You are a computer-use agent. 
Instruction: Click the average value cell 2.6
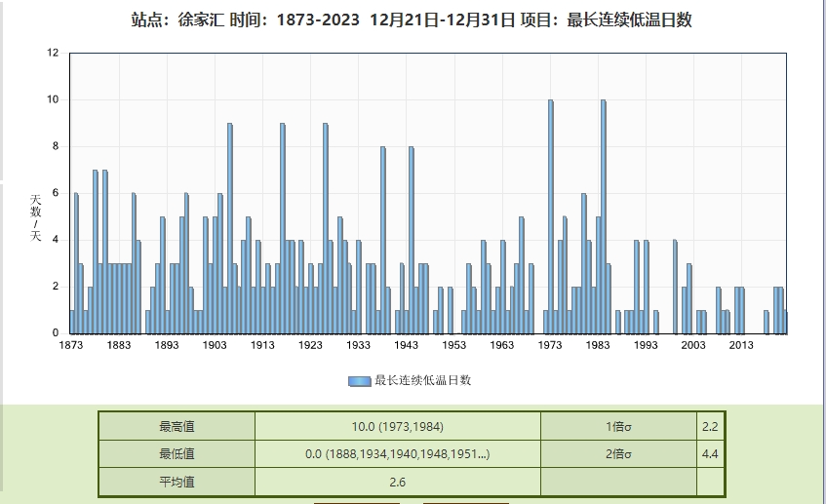(397, 482)
